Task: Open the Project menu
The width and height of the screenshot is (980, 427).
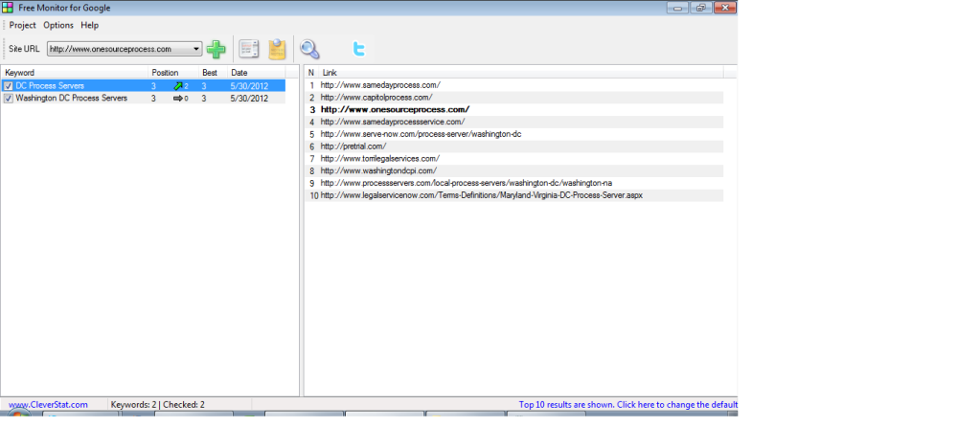Action: click(22, 26)
